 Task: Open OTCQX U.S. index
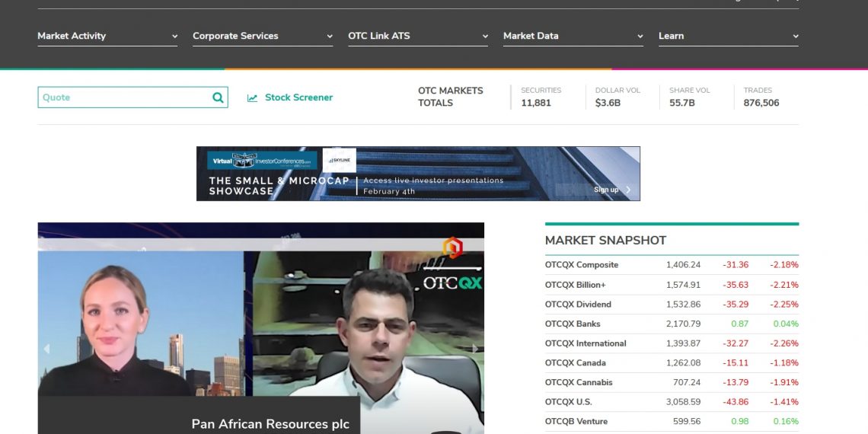coord(569,402)
